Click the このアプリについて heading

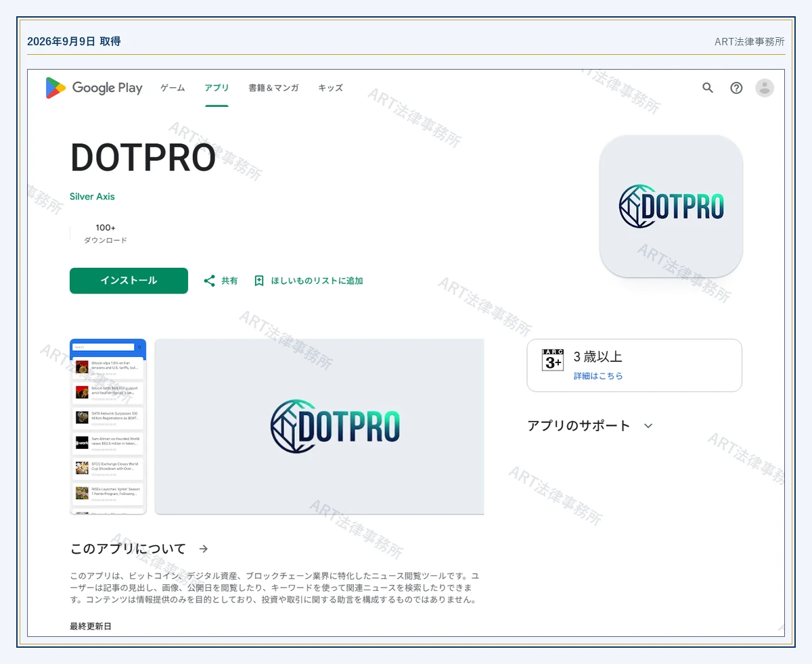(x=128, y=548)
